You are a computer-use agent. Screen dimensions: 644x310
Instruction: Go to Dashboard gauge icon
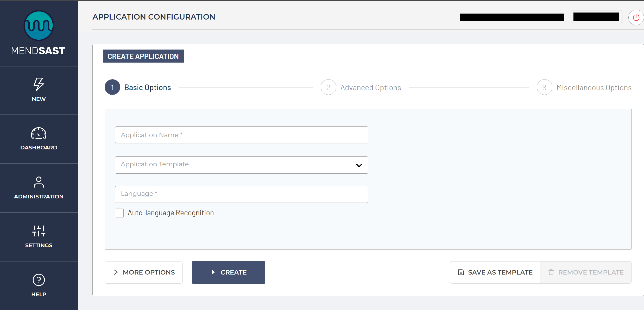pos(39,133)
